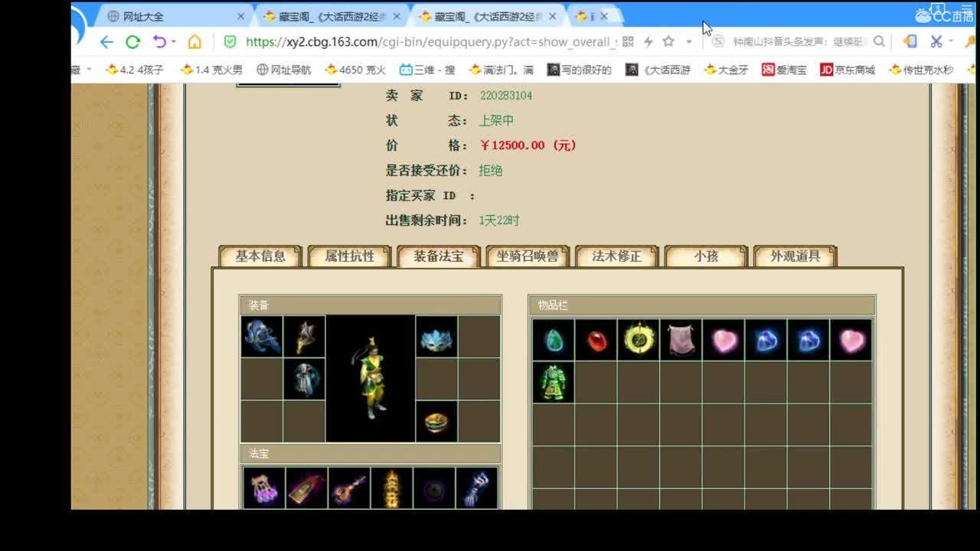Open the 坐骑召唤兽 tab
This screenshot has height=551, width=980.
click(x=528, y=256)
